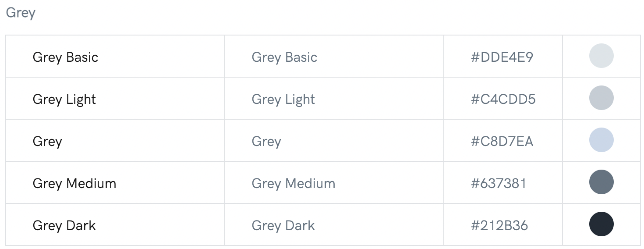Select the grey-text Grey Light description
Image resolution: width=644 pixels, height=249 pixels.
coord(283,100)
